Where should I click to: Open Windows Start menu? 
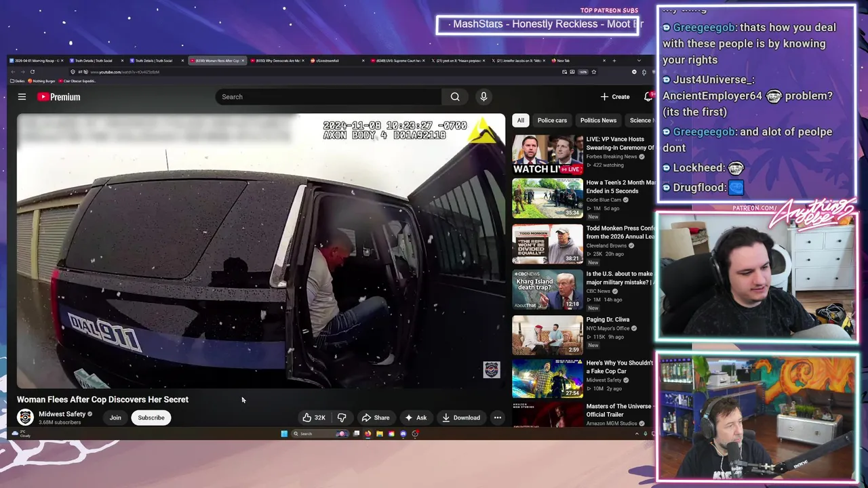pyautogui.click(x=284, y=434)
